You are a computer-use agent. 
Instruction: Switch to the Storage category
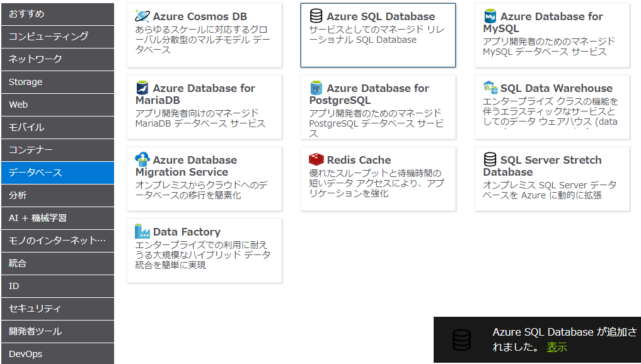(57, 82)
